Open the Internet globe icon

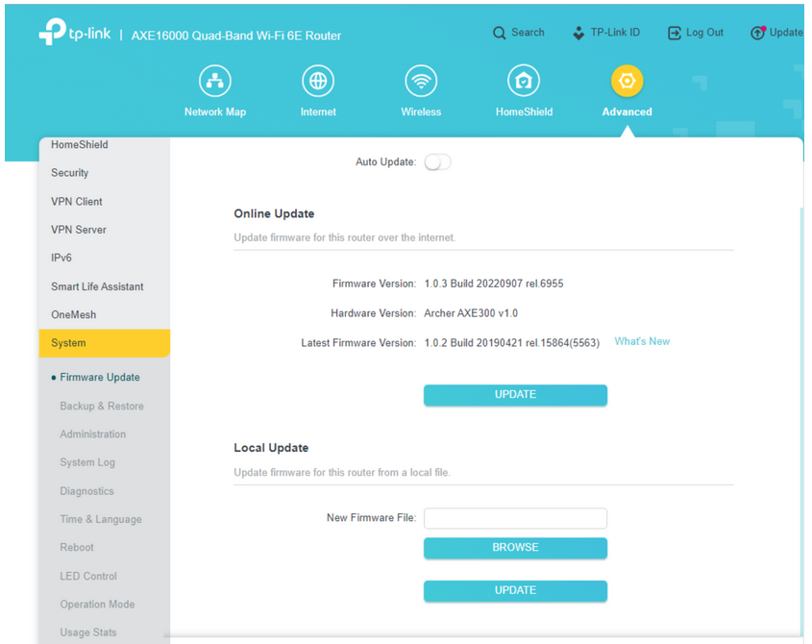(x=318, y=81)
